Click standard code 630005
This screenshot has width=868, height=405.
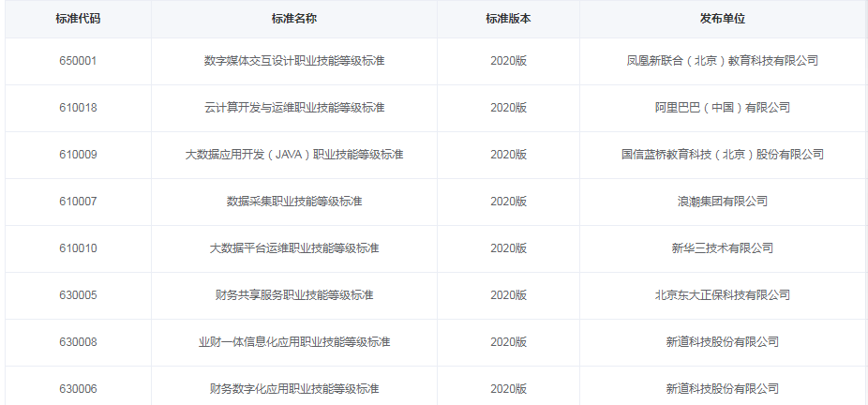click(x=78, y=295)
